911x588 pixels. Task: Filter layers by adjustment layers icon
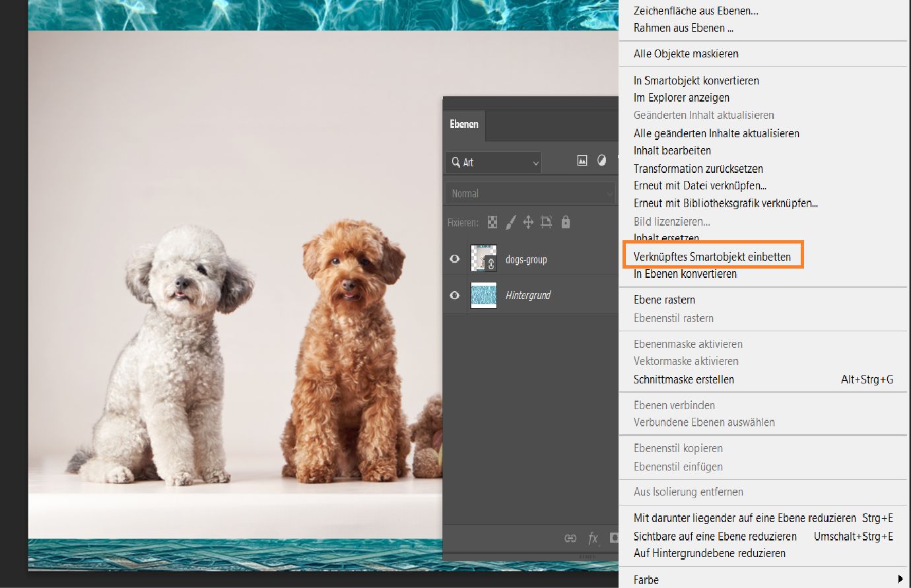(601, 160)
